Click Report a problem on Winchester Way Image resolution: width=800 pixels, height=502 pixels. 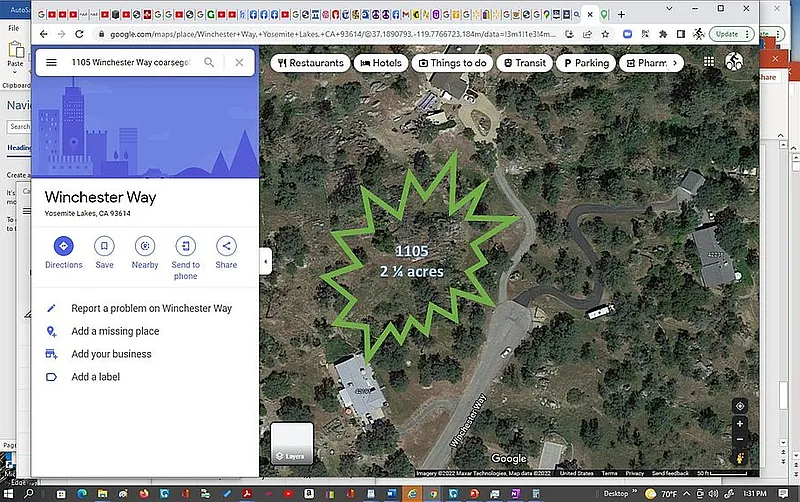(x=151, y=308)
